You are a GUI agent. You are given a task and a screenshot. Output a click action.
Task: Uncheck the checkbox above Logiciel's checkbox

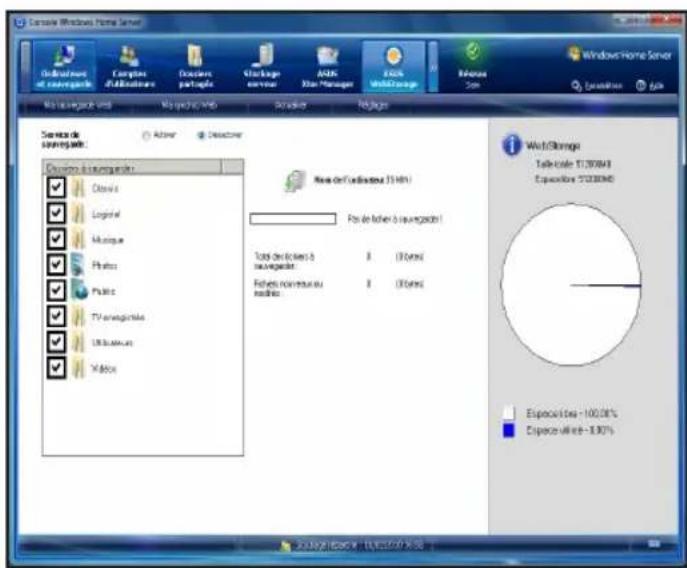click(x=56, y=188)
